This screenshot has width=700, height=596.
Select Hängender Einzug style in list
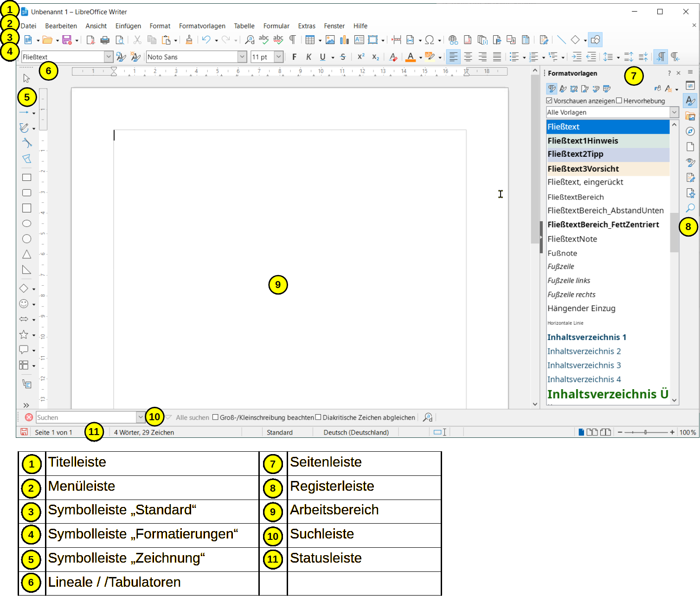coord(608,308)
